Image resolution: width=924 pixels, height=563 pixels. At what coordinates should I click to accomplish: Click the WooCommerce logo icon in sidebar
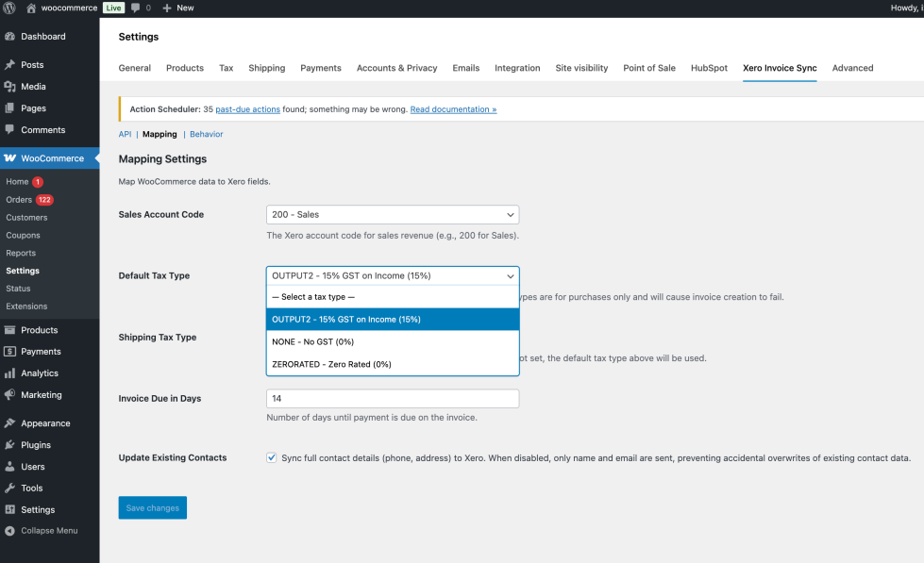[x=10, y=157]
